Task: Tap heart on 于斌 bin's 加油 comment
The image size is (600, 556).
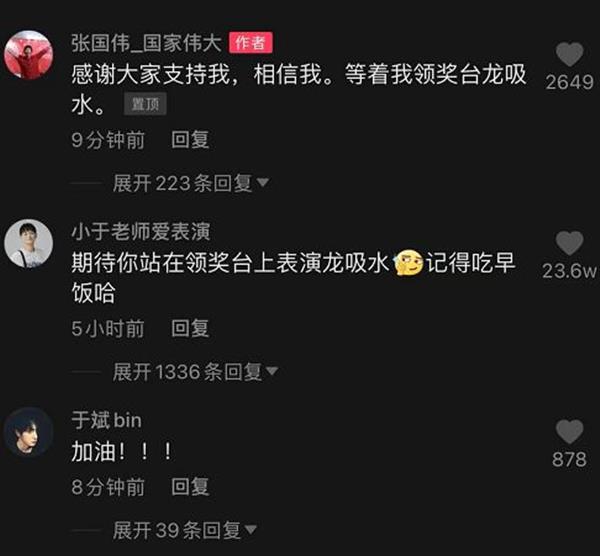Action: 569,432
